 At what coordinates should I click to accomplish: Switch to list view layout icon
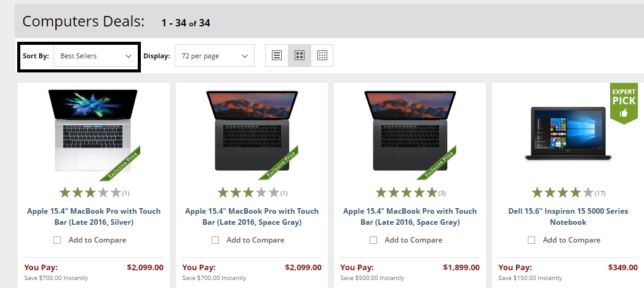click(277, 55)
